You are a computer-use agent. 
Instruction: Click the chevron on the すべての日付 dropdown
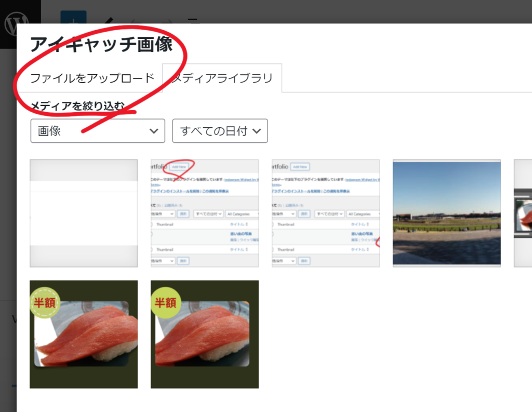click(x=256, y=131)
